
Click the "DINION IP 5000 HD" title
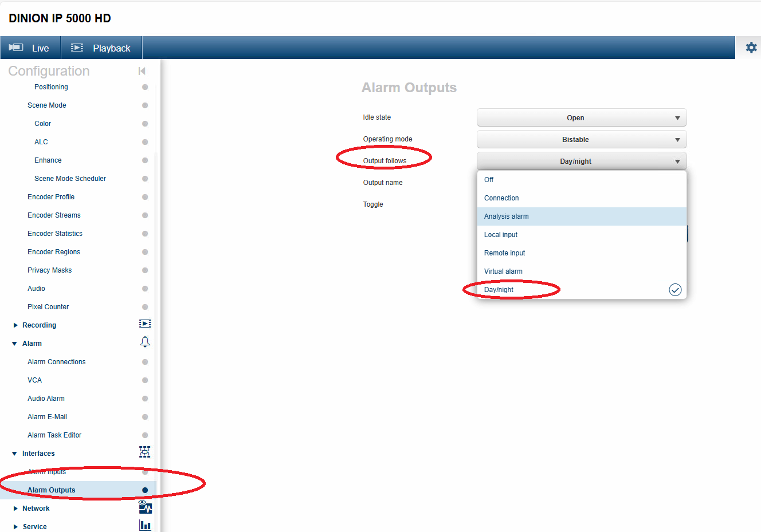[60, 18]
